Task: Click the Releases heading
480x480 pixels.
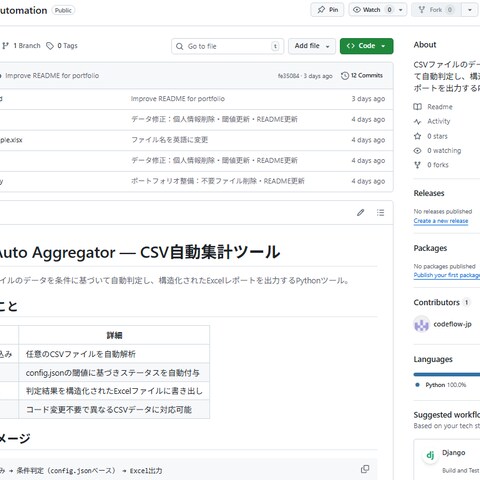Action: 429,193
